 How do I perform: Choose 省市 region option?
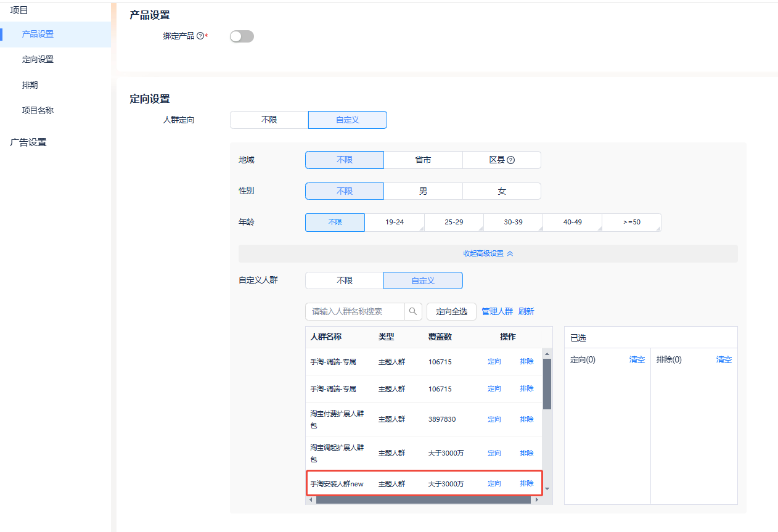423,160
